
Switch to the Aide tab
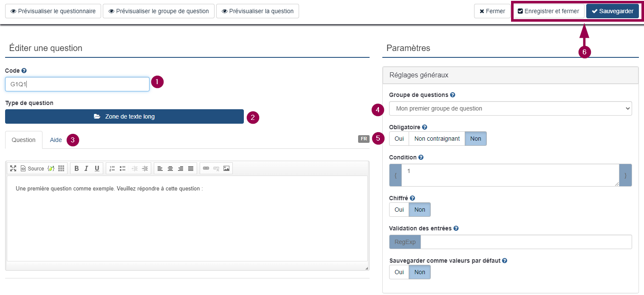tap(56, 140)
